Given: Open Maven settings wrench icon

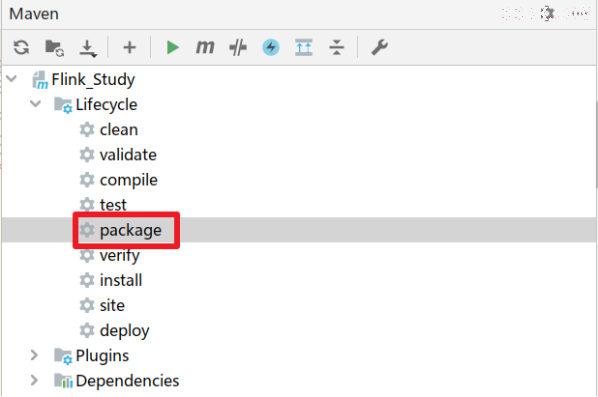Looking at the screenshot, I should click(x=379, y=48).
